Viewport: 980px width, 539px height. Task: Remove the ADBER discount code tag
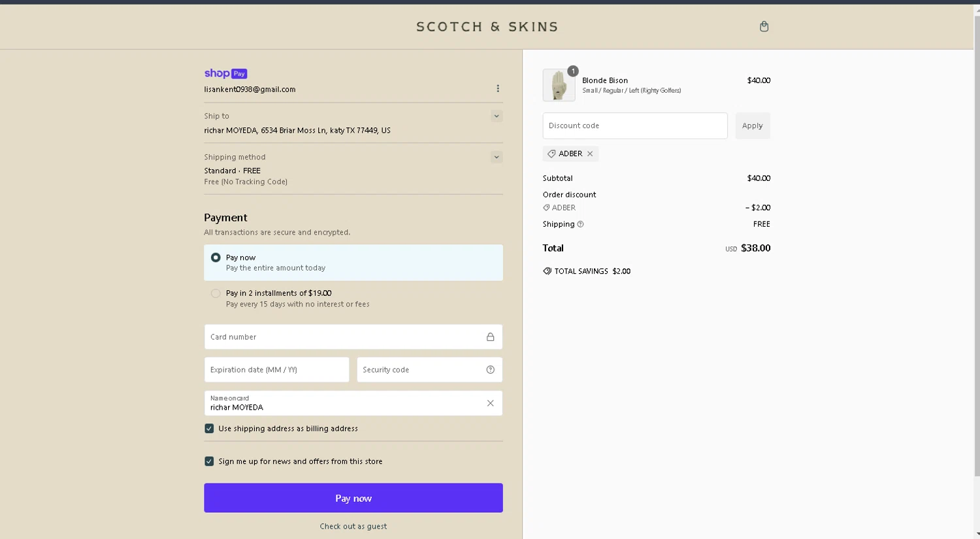[x=590, y=154]
